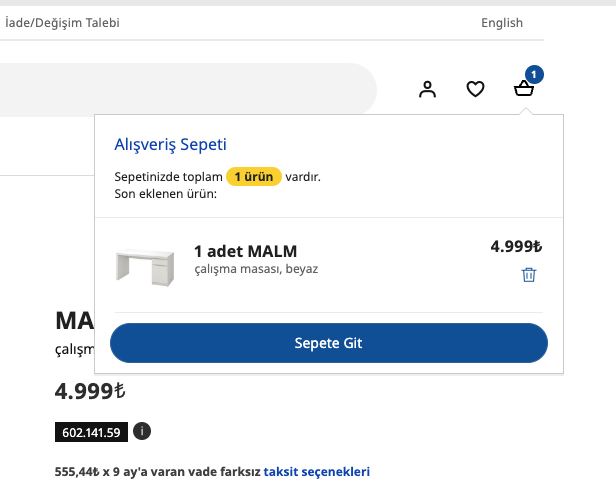
Task: Click the Alışveriş Sepeti heading
Action: 171,145
